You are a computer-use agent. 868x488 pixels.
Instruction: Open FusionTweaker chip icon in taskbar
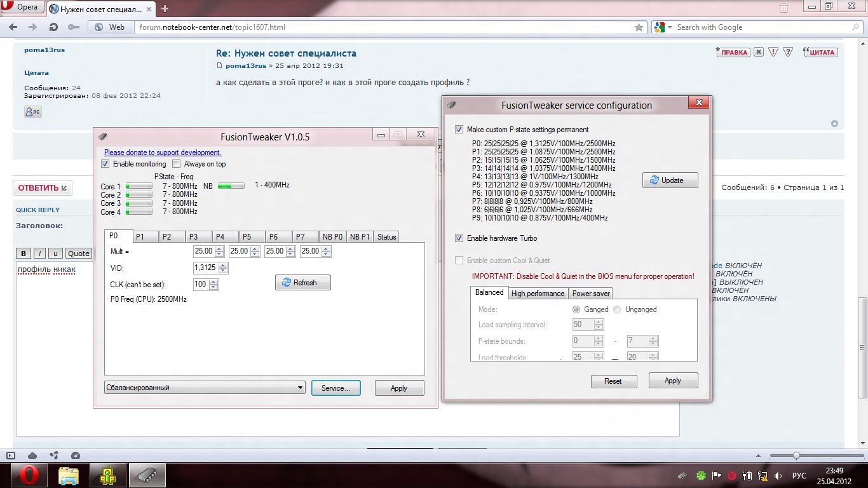click(x=147, y=475)
